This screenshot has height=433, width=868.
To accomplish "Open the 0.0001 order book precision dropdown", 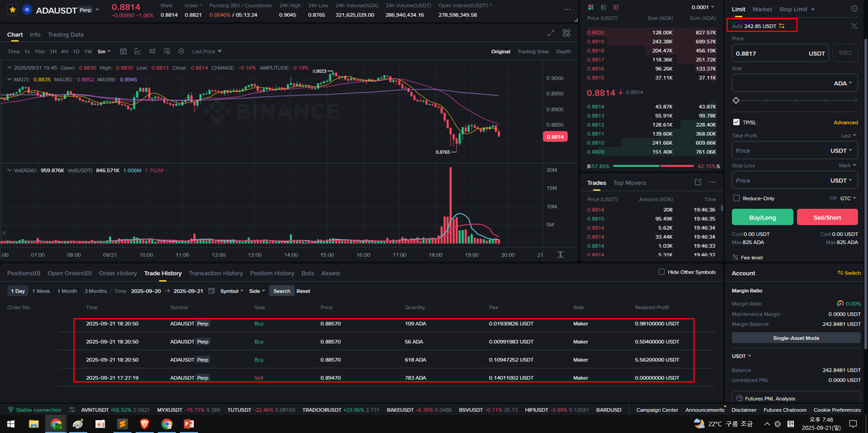I will [703, 7].
